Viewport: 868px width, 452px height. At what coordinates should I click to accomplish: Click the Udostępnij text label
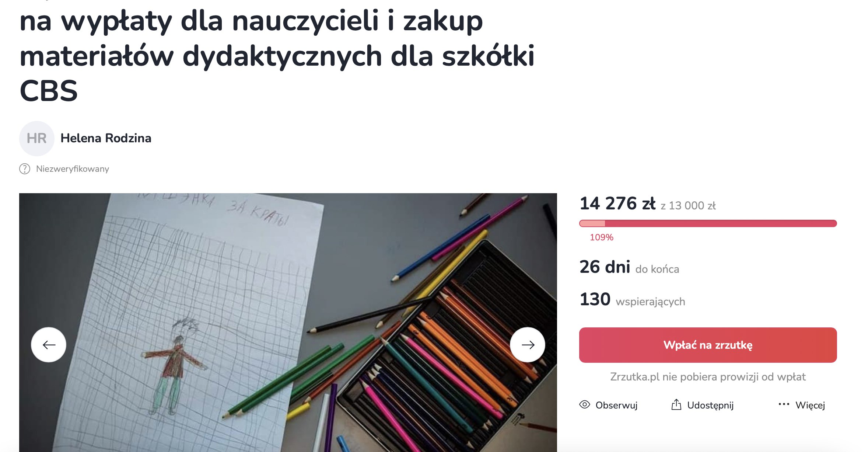(710, 405)
